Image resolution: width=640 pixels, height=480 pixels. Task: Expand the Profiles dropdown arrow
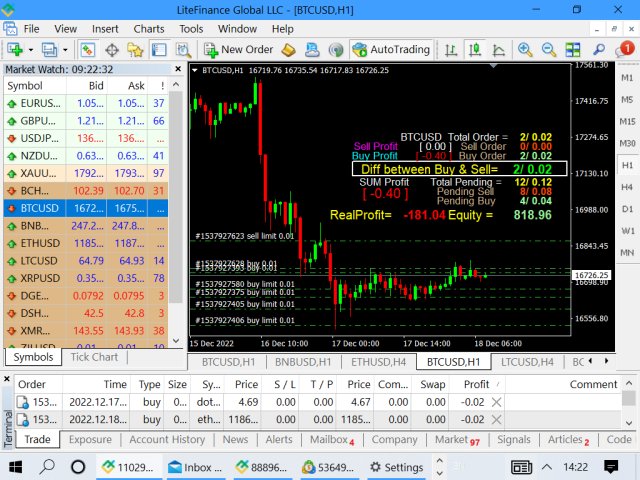(x=65, y=50)
